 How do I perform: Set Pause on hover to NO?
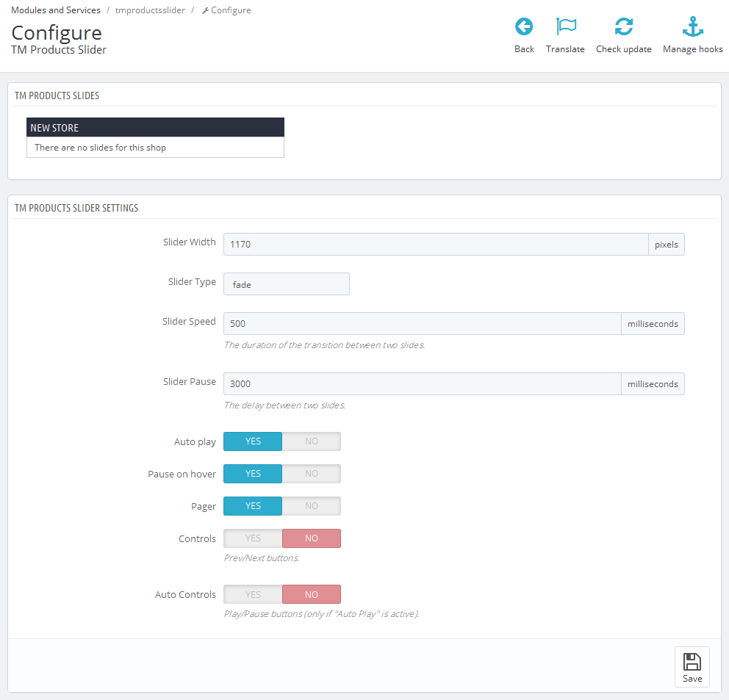pyautogui.click(x=312, y=474)
